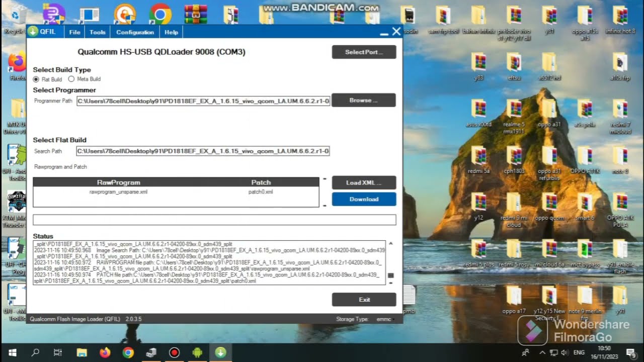This screenshot has width=644, height=362.
Task: Click the Programmer Path input field
Action: point(203,101)
